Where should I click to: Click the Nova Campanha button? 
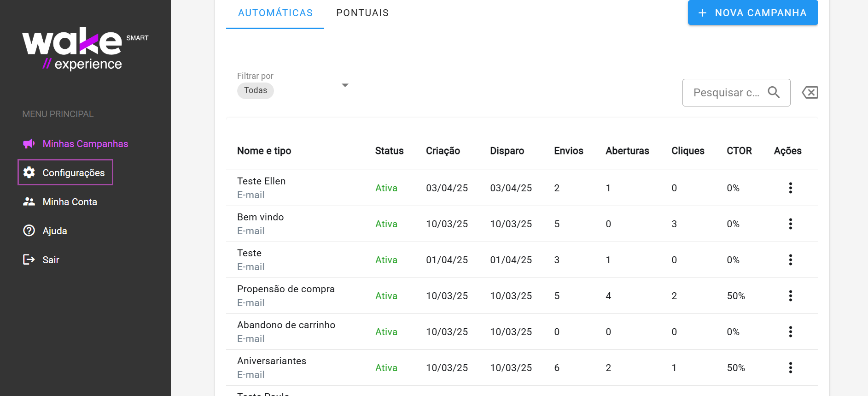coord(753,12)
